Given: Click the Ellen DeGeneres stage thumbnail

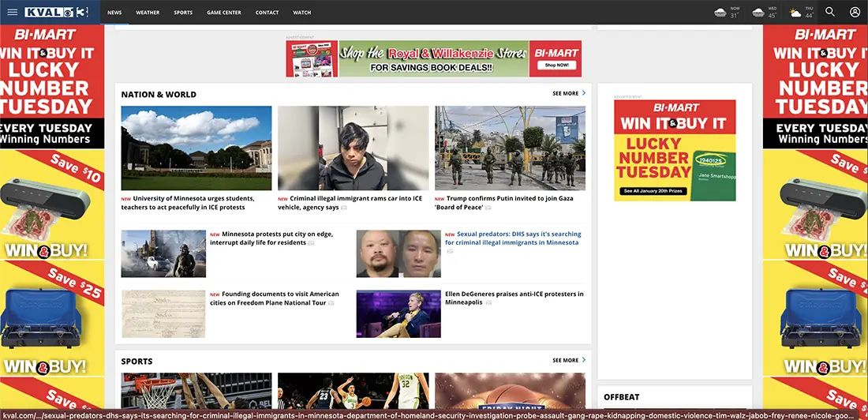Looking at the screenshot, I should coord(398,313).
